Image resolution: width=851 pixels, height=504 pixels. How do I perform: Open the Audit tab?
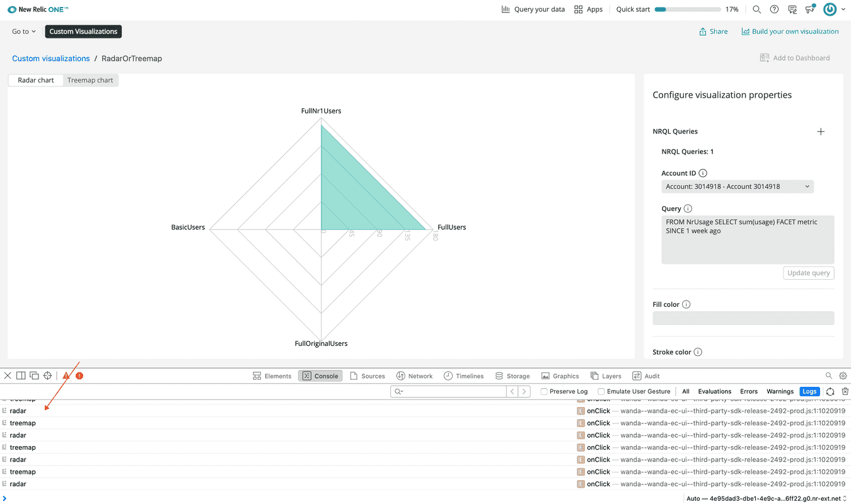(646, 376)
